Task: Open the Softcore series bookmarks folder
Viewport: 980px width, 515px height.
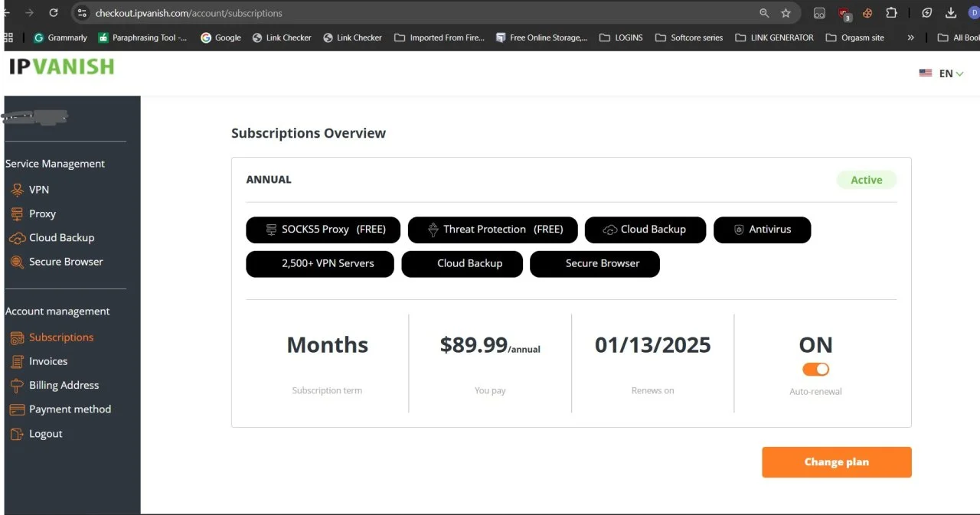Action: pos(689,37)
